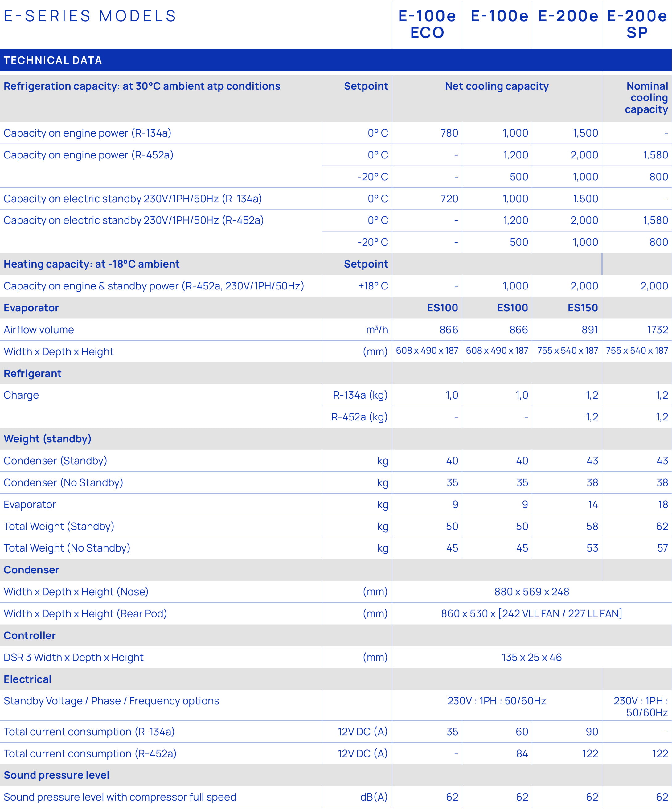The image size is (672, 812).
Task: Click current consumption value 84
Action: click(522, 754)
